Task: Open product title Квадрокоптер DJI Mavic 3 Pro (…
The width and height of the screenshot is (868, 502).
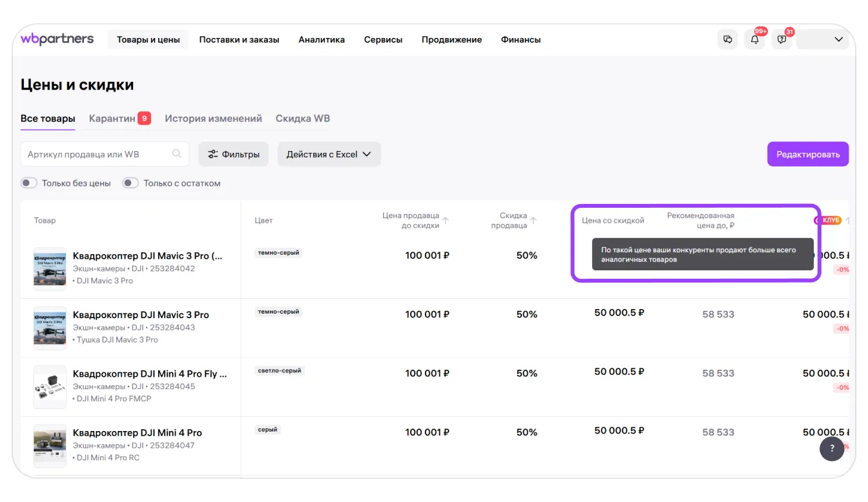Action: click(x=148, y=256)
